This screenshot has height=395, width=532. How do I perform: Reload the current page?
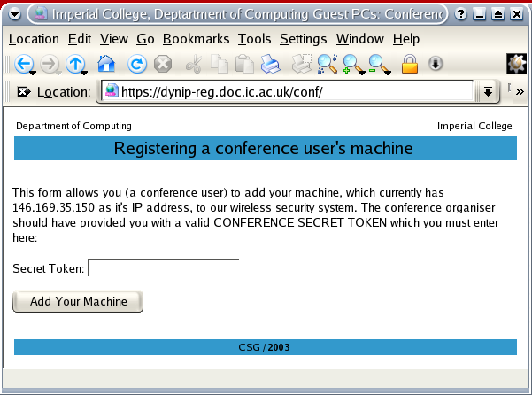136,64
